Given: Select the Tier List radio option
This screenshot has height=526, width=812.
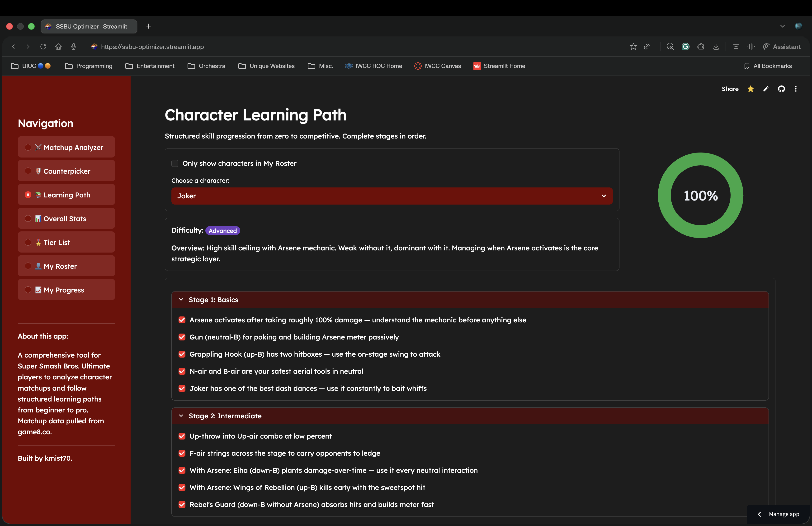Looking at the screenshot, I should point(28,242).
